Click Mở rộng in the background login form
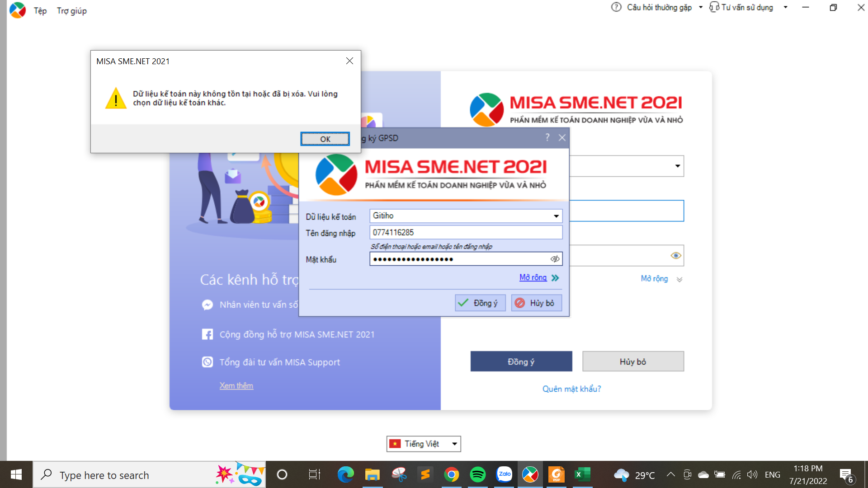The height and width of the screenshot is (488, 868). tap(654, 278)
